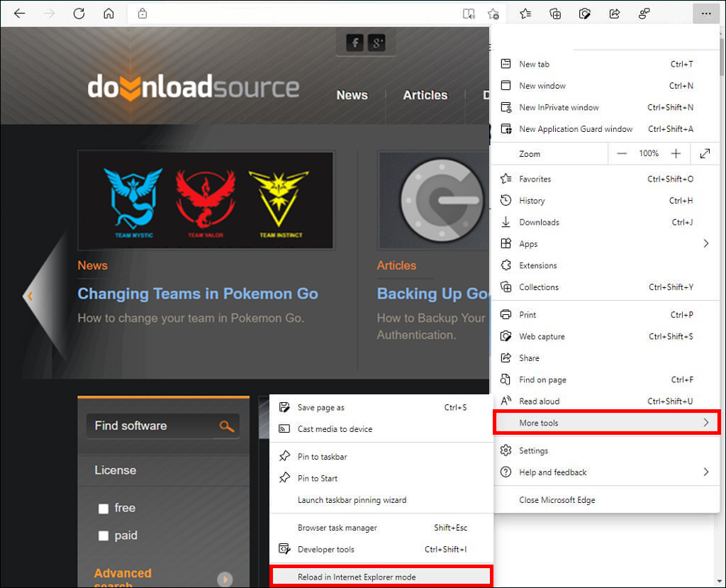The width and height of the screenshot is (726, 588).
Task: Open Changing Teams in Pokemon Go headline
Action: [198, 294]
